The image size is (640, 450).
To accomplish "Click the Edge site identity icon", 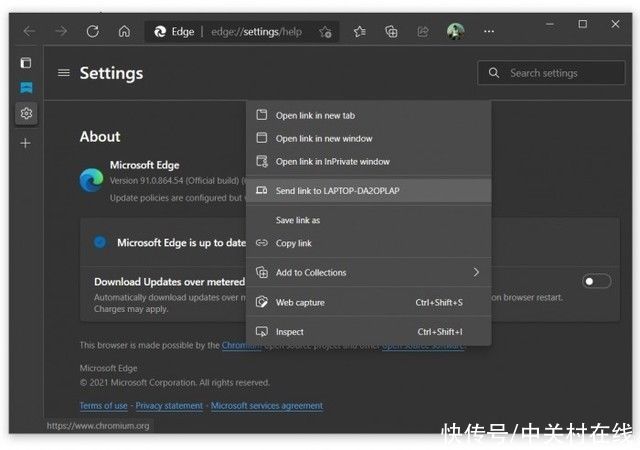I will coord(160,31).
